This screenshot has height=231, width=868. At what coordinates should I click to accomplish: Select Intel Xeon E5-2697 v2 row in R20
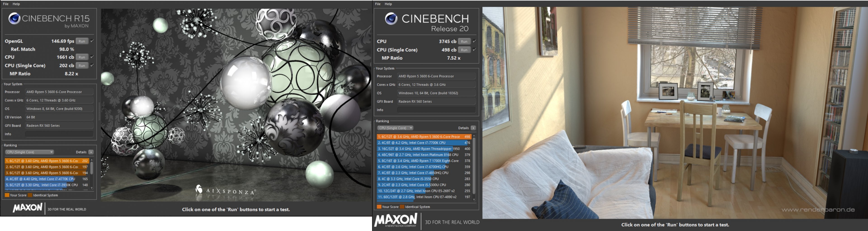[424, 191]
